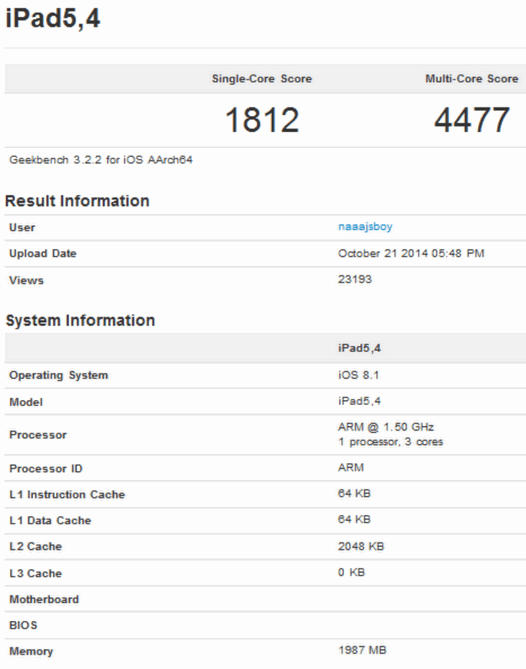Select the 0 KB value
The width and height of the screenshot is (526, 669).
352,573
